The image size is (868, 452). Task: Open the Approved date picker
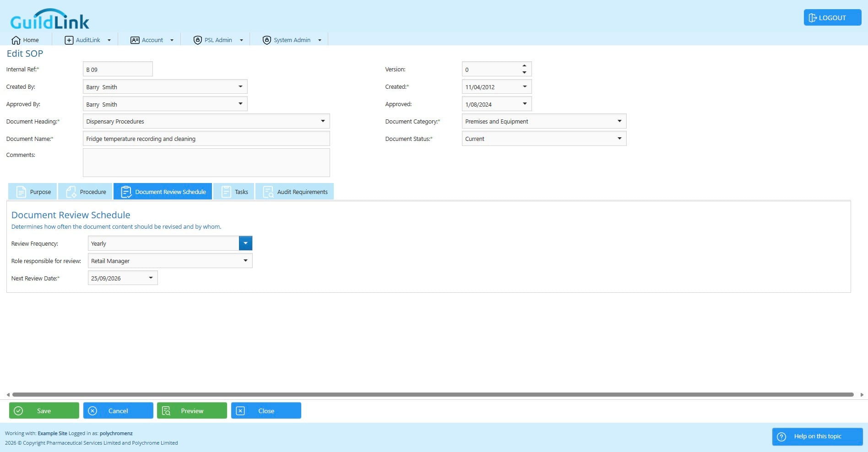coord(525,104)
